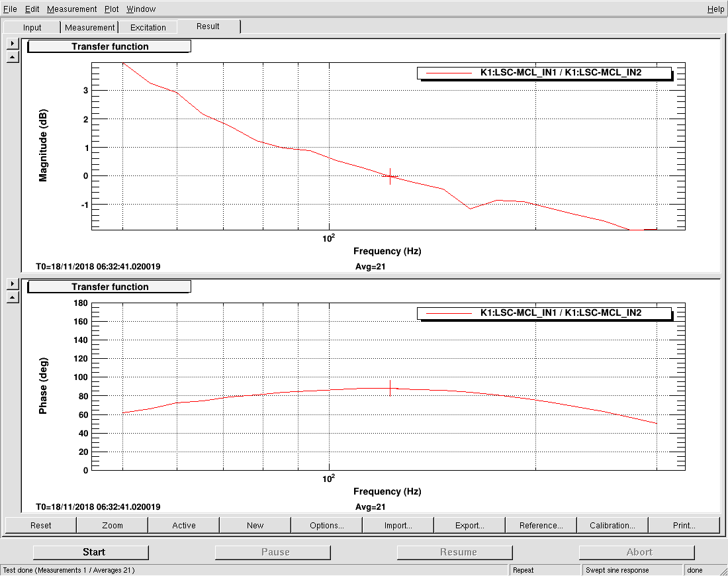This screenshot has width=728, height=576.
Task: Open the Calibration dialog
Action: pyautogui.click(x=613, y=526)
